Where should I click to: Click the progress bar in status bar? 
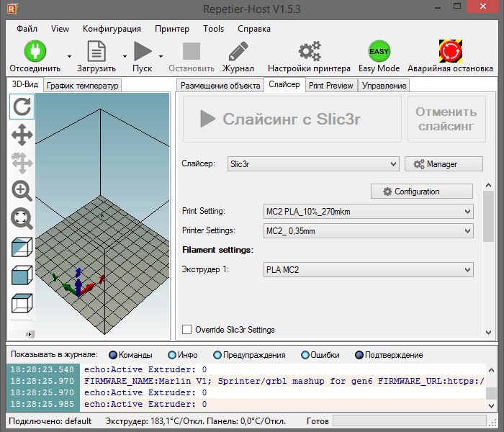pyautogui.click(x=409, y=420)
